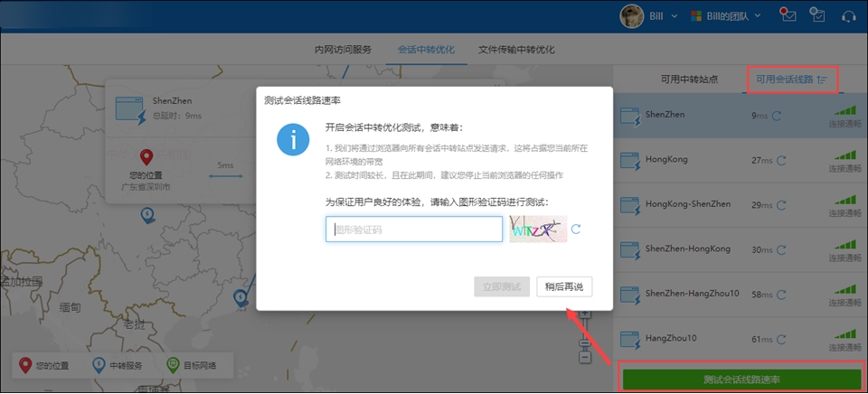Viewport: 868px width, 394px height.
Task: Switch to 文件传输中转优化 tab
Action: coord(515,50)
